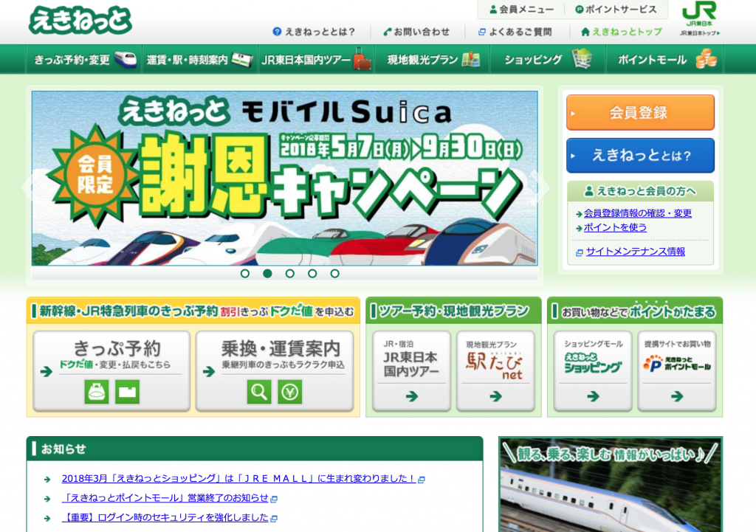
Task: Click the きっぷ予約 panel title
Action: pos(117,348)
